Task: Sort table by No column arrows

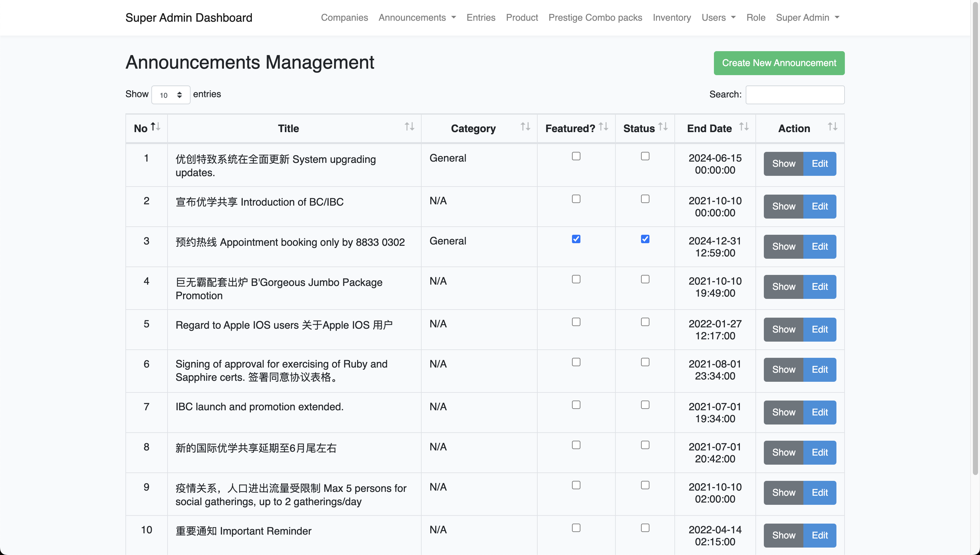Action: point(155,127)
